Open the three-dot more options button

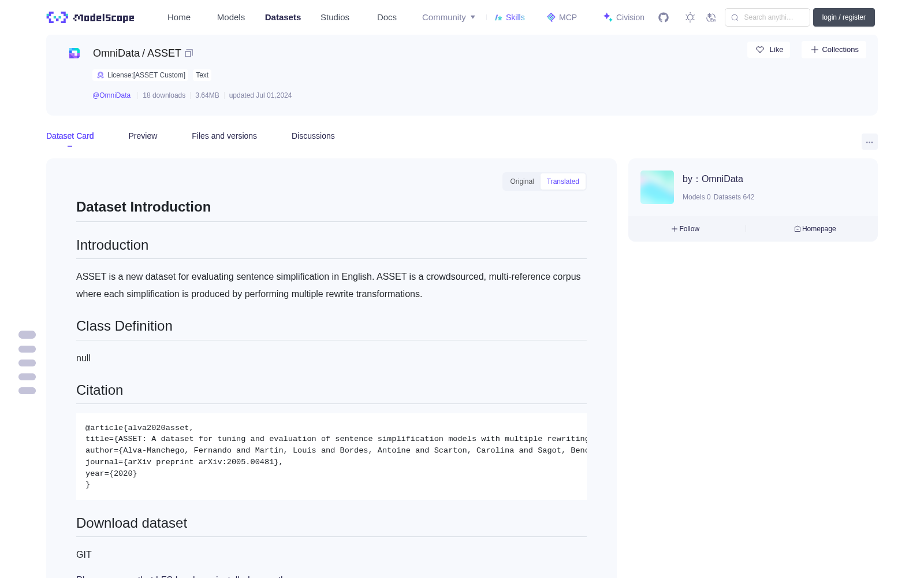click(869, 142)
